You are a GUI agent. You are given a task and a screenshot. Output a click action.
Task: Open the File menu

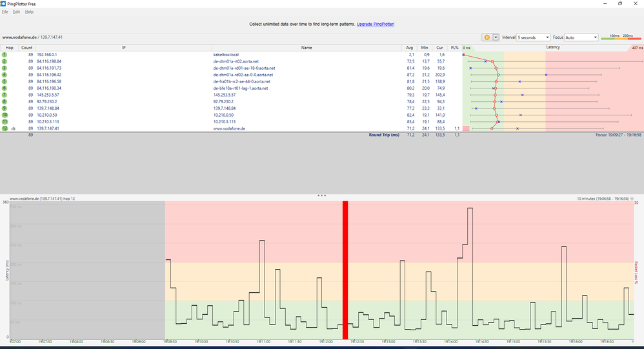5,12
